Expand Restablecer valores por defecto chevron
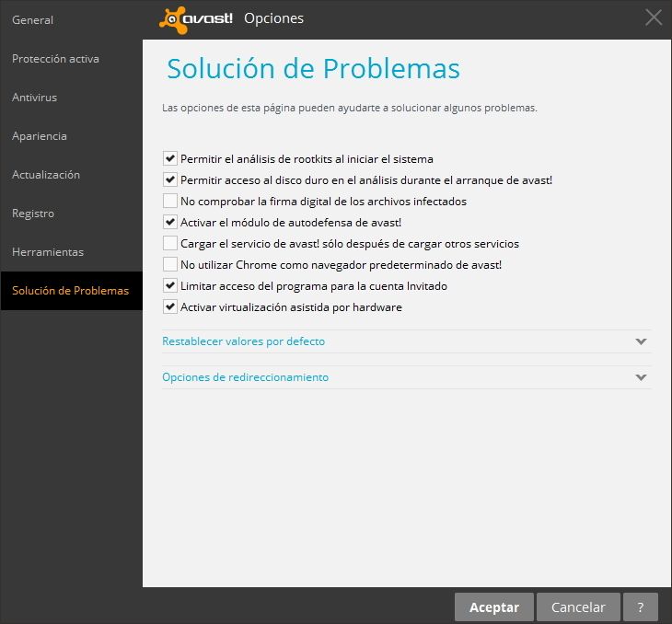Screen dimensions: 672x624 [x=641, y=341]
